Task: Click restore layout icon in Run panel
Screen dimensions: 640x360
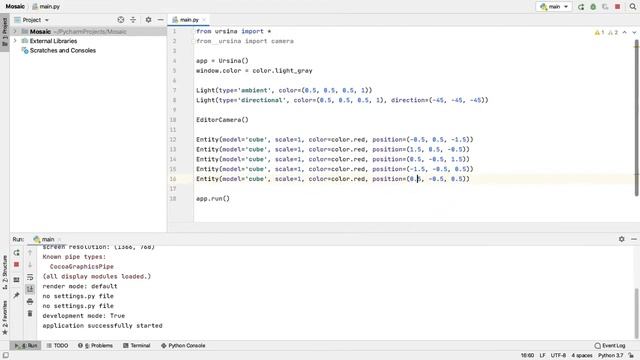Action: tap(16, 280)
